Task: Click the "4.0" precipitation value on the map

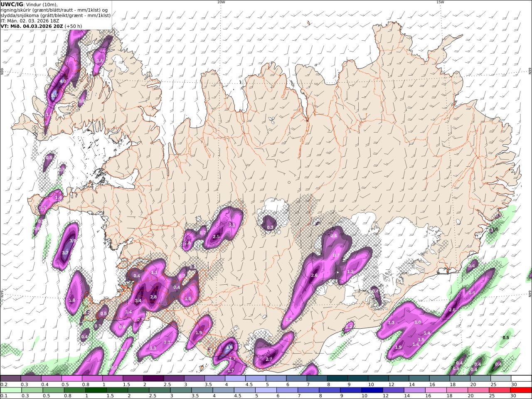Action: pyautogui.click(x=63, y=81)
